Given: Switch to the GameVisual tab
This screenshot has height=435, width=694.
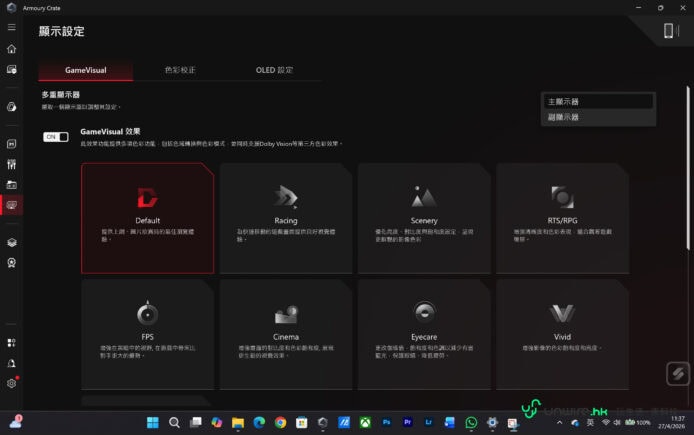Looking at the screenshot, I should point(85,70).
